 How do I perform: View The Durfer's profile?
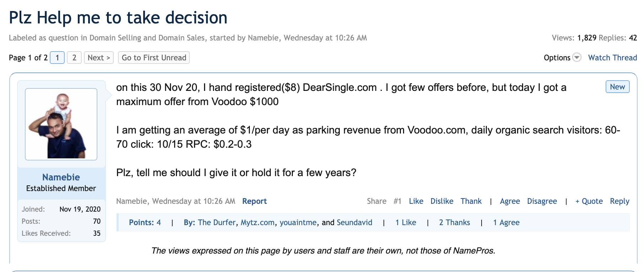pos(216,222)
